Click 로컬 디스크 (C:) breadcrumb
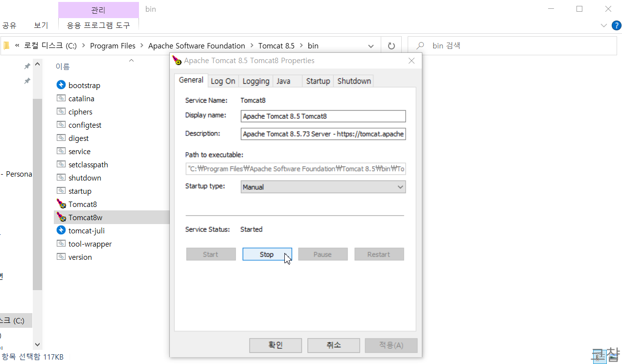This screenshot has width=622, height=364. point(50,45)
